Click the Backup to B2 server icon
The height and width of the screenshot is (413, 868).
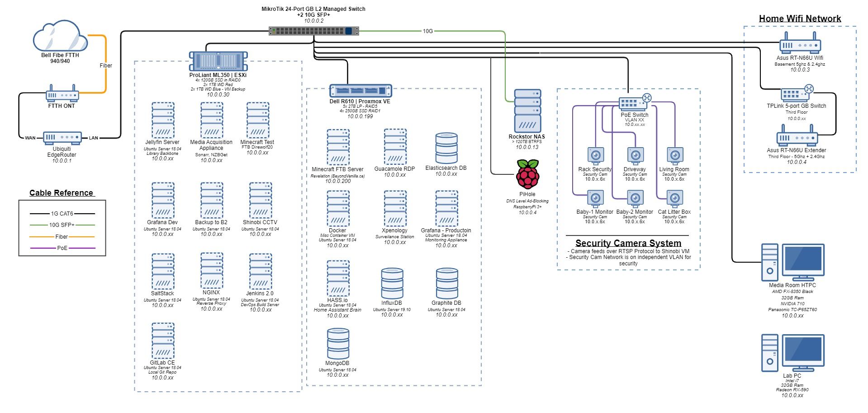coord(212,200)
